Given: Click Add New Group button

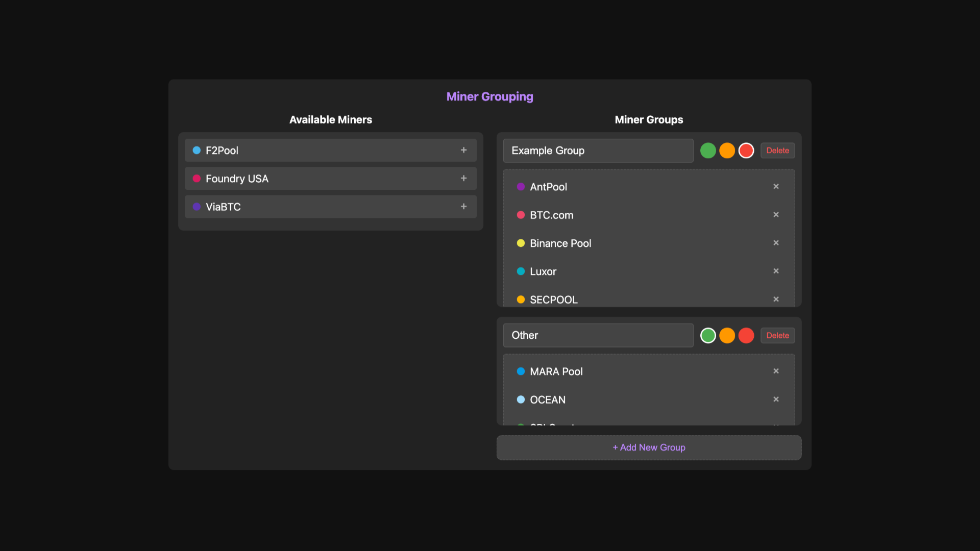Looking at the screenshot, I should pyautogui.click(x=649, y=447).
